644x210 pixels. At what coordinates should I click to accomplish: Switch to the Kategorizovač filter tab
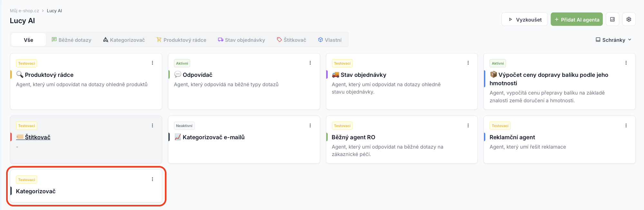[x=124, y=40]
